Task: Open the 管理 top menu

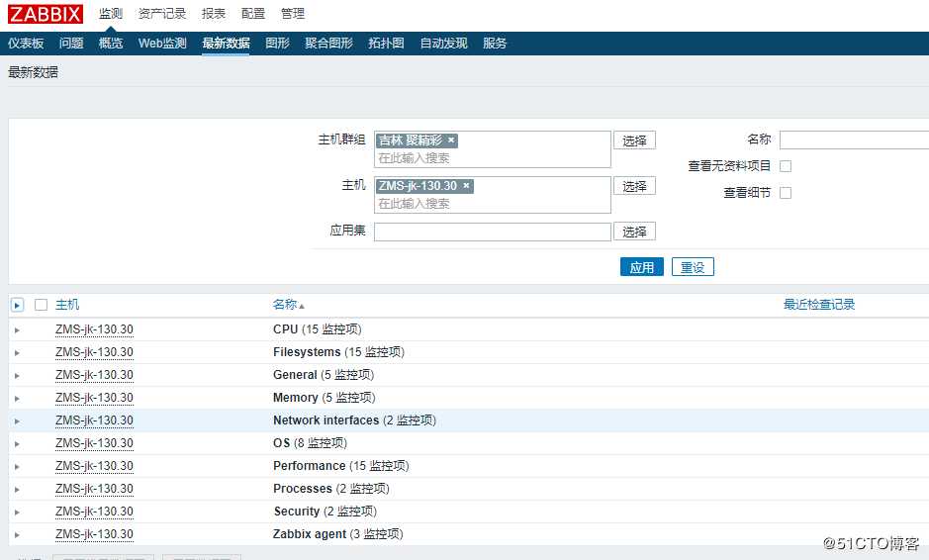Action: pyautogui.click(x=293, y=14)
